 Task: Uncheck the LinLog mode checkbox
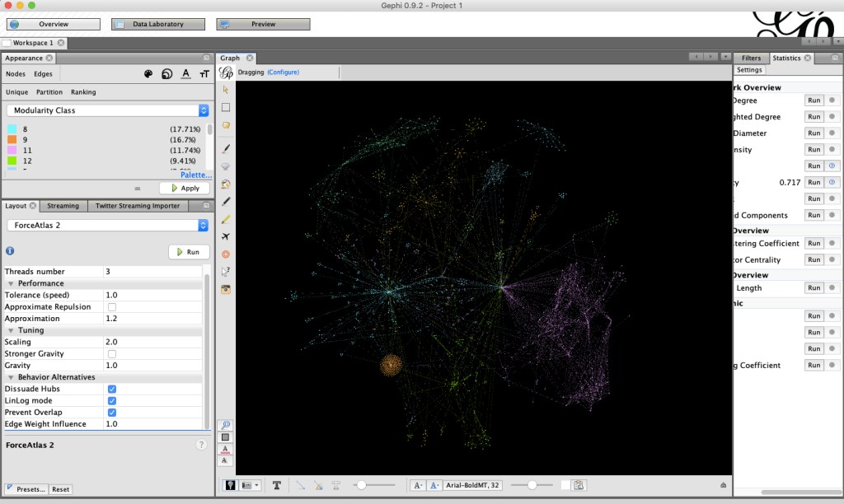tap(112, 401)
